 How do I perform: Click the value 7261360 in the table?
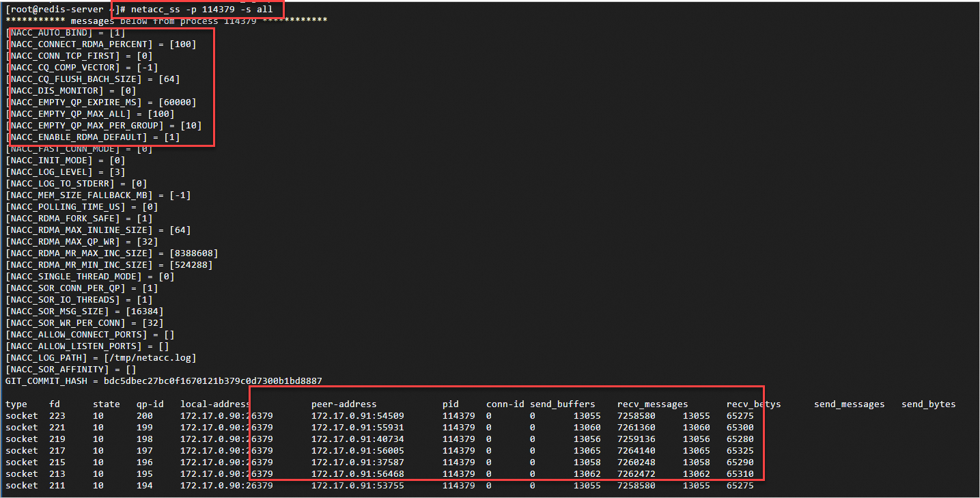click(636, 428)
